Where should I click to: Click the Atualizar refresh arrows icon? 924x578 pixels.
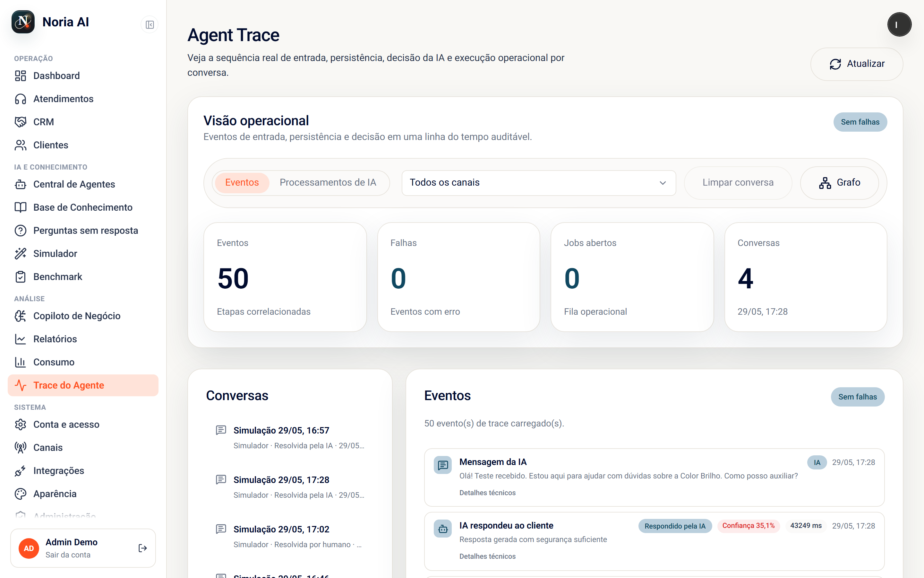click(835, 64)
